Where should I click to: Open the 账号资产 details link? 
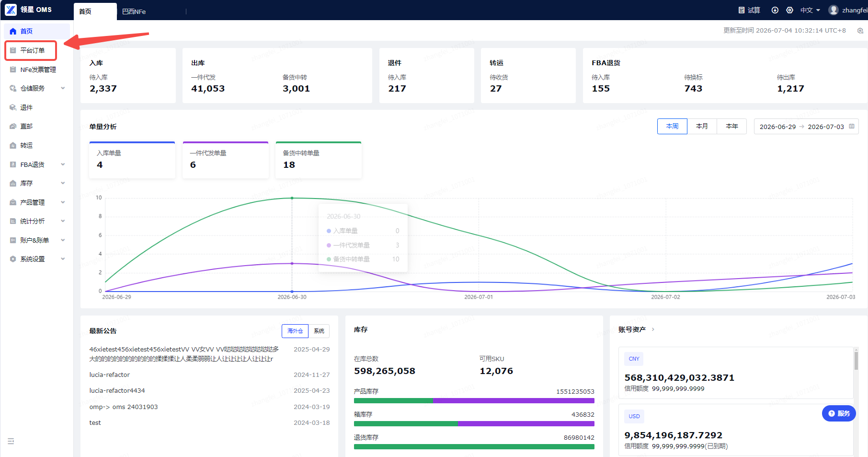coord(636,329)
